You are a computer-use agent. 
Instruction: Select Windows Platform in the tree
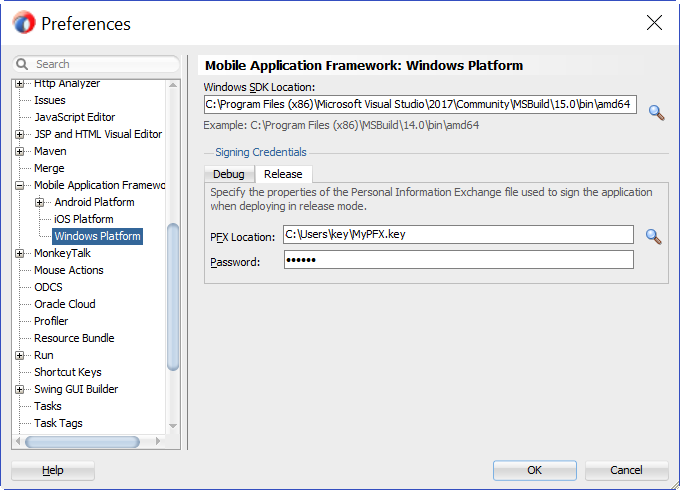(x=98, y=236)
